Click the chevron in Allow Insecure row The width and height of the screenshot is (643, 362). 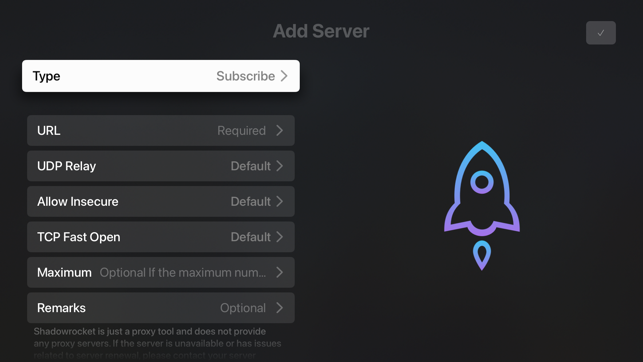pyautogui.click(x=280, y=201)
